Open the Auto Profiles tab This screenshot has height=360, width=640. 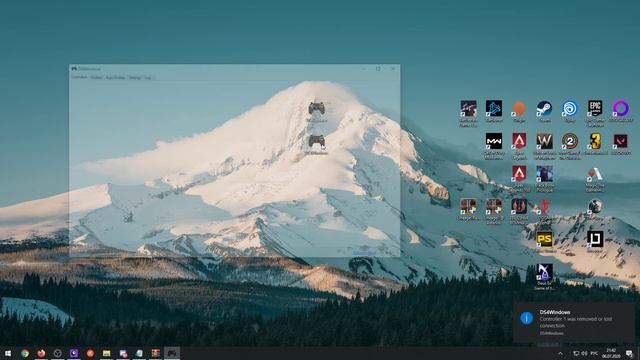[x=116, y=77]
